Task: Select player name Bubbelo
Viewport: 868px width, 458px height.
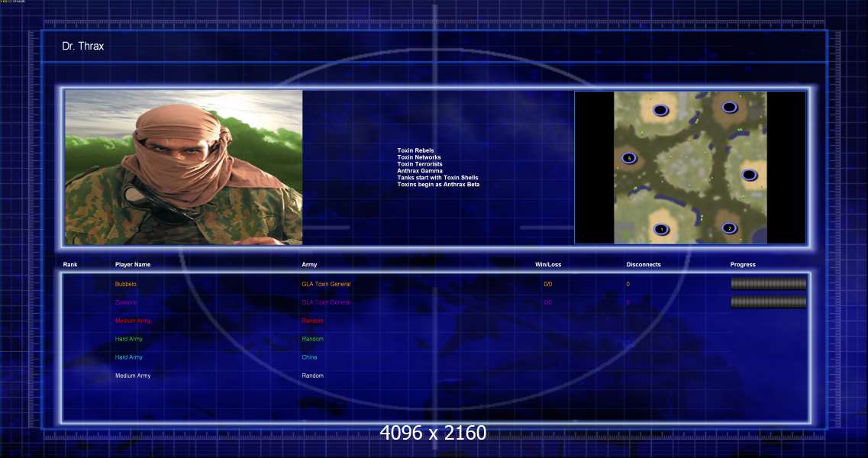Action: tap(126, 284)
